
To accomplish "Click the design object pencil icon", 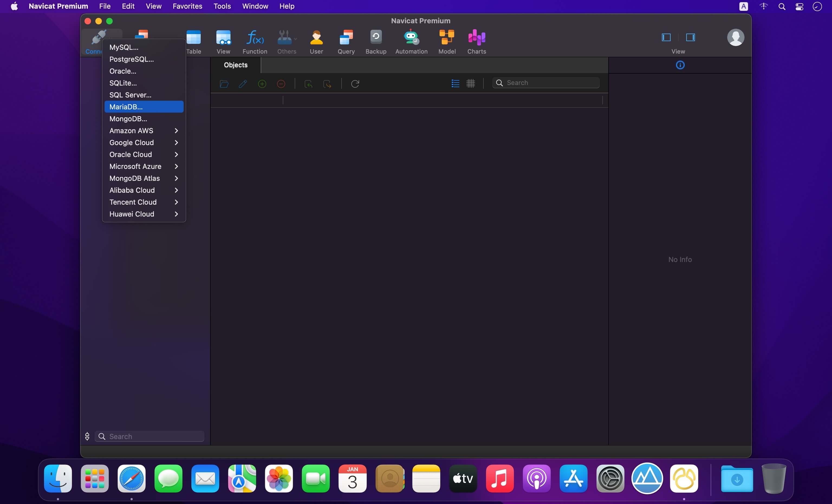I will point(243,83).
